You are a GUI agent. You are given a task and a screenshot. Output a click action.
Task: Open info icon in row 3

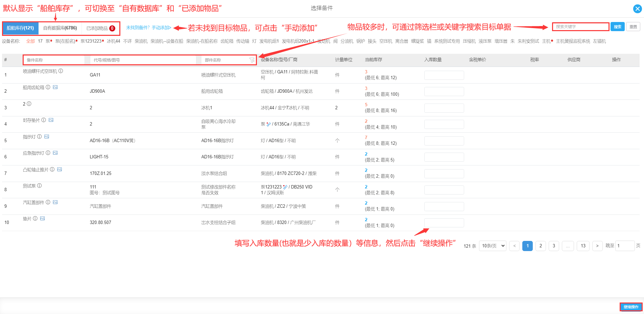(29, 104)
